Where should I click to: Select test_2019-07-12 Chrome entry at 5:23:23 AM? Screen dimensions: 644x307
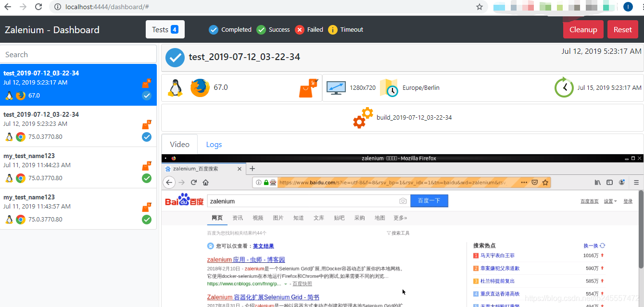(x=78, y=126)
